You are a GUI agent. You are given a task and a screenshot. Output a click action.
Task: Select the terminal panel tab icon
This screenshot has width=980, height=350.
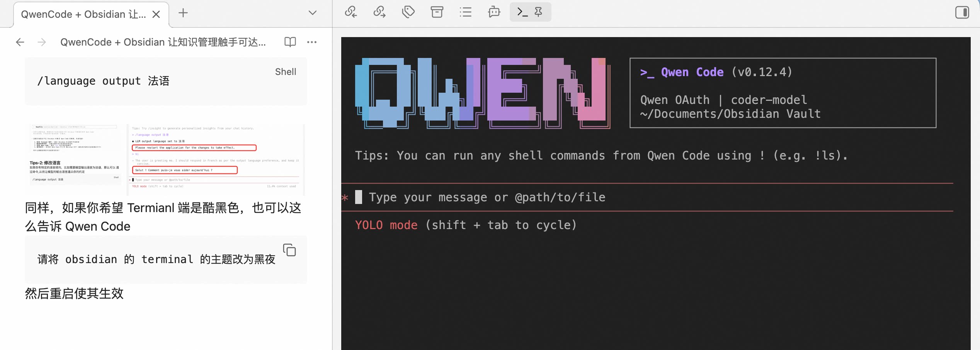click(x=522, y=12)
